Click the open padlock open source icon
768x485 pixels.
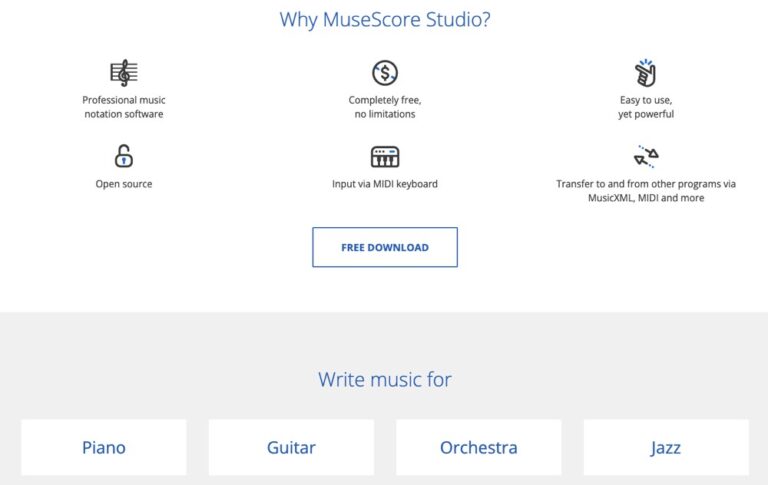click(x=124, y=157)
